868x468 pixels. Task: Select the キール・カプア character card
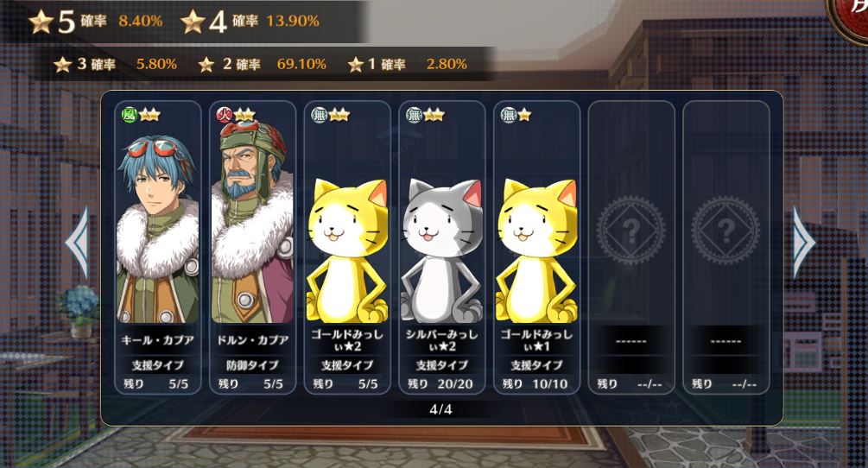click(158, 247)
